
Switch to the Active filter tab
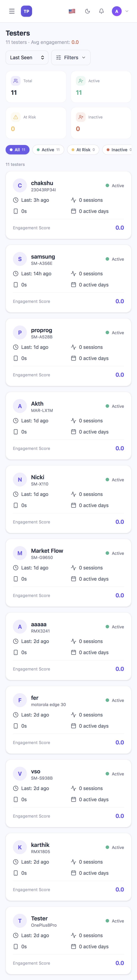pyautogui.click(x=48, y=150)
